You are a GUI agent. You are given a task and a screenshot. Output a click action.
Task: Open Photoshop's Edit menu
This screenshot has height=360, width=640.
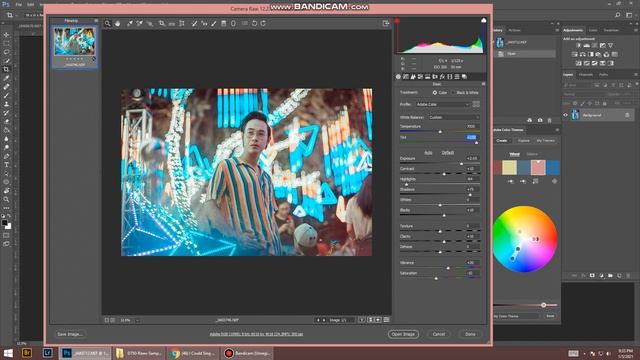coord(31,4)
